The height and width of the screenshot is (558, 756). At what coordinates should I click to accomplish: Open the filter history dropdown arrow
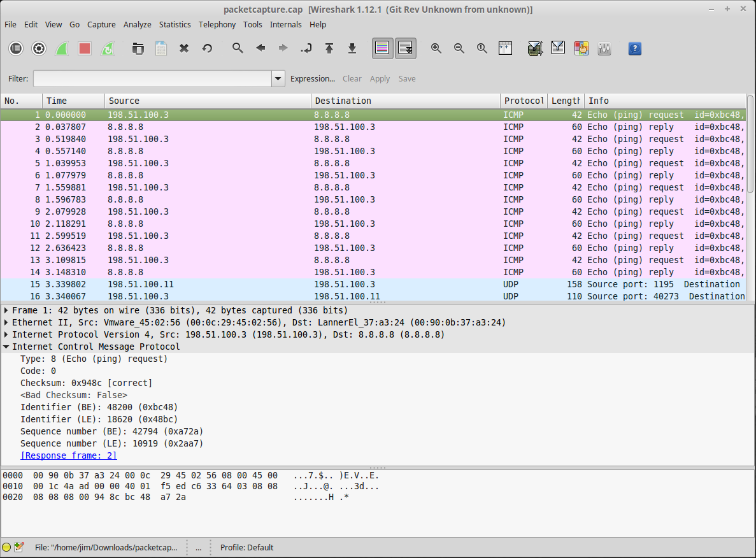278,79
